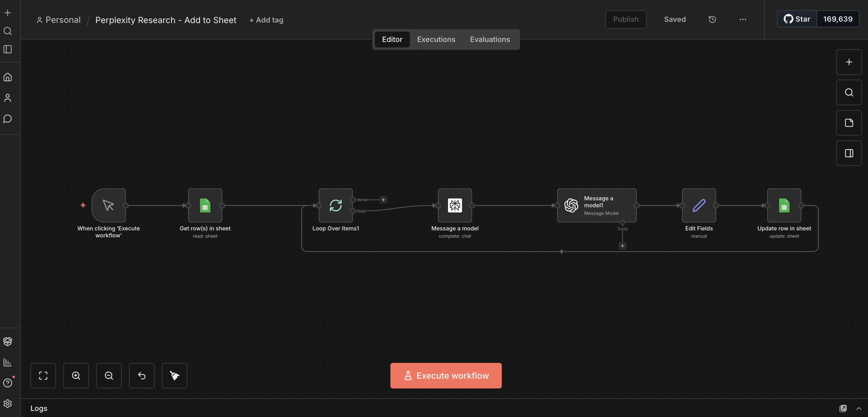Toggle the side panel icon below the note icon

point(849,153)
